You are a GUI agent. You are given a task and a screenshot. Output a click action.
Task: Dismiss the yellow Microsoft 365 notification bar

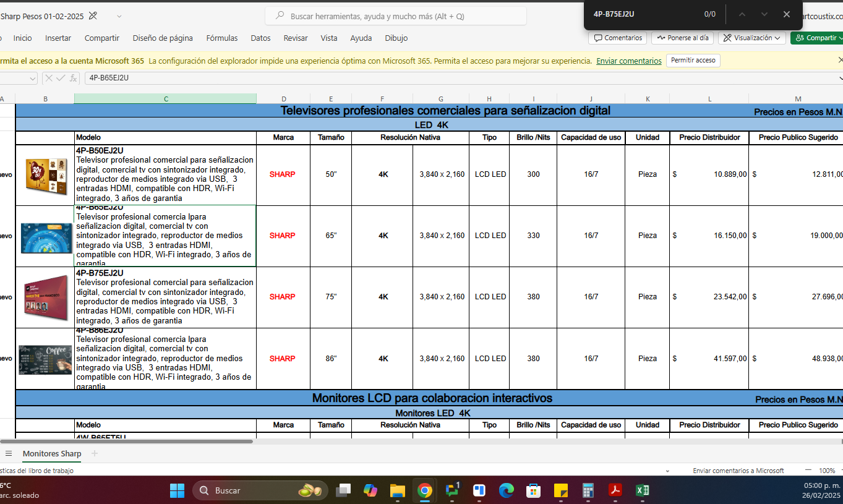pyautogui.click(x=840, y=60)
